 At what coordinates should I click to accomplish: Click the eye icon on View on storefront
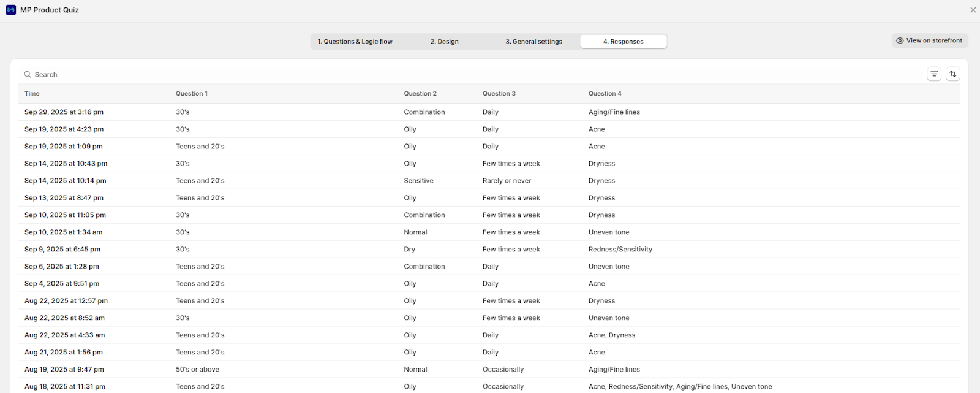[x=900, y=40]
